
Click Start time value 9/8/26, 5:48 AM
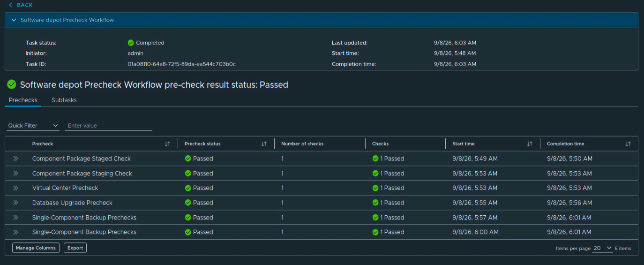pyautogui.click(x=455, y=53)
